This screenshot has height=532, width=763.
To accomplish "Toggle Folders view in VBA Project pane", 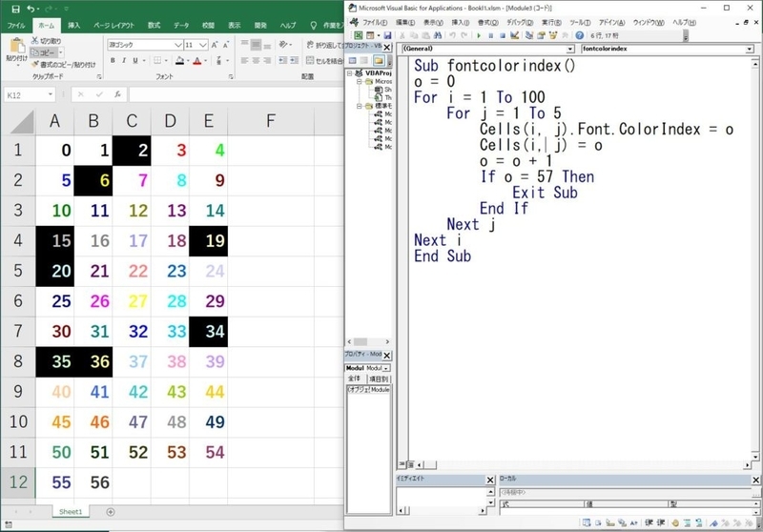I will coord(378,61).
